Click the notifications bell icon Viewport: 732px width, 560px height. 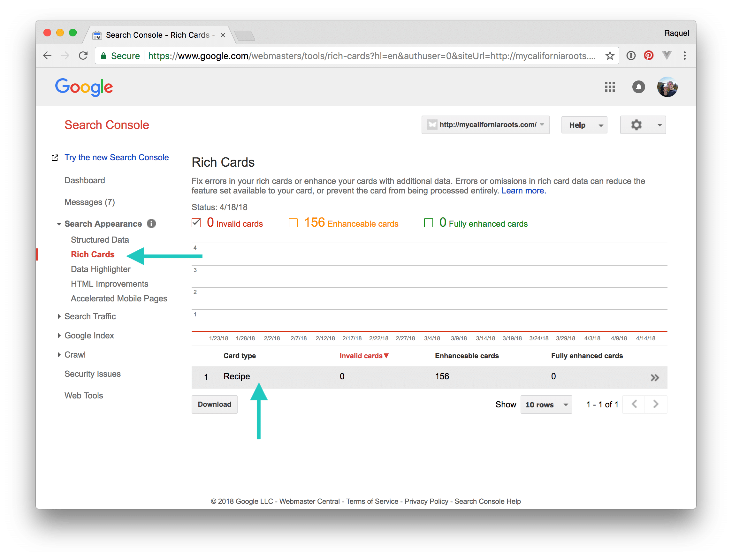click(638, 87)
